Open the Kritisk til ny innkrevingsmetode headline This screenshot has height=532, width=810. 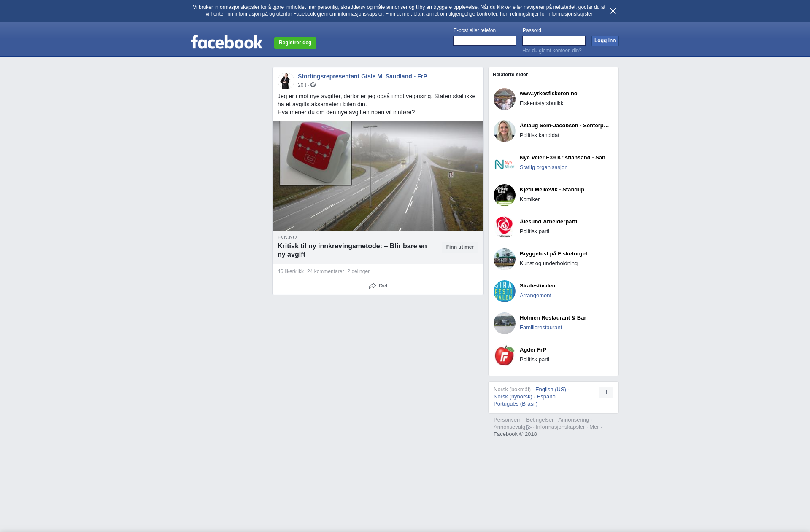click(x=352, y=250)
